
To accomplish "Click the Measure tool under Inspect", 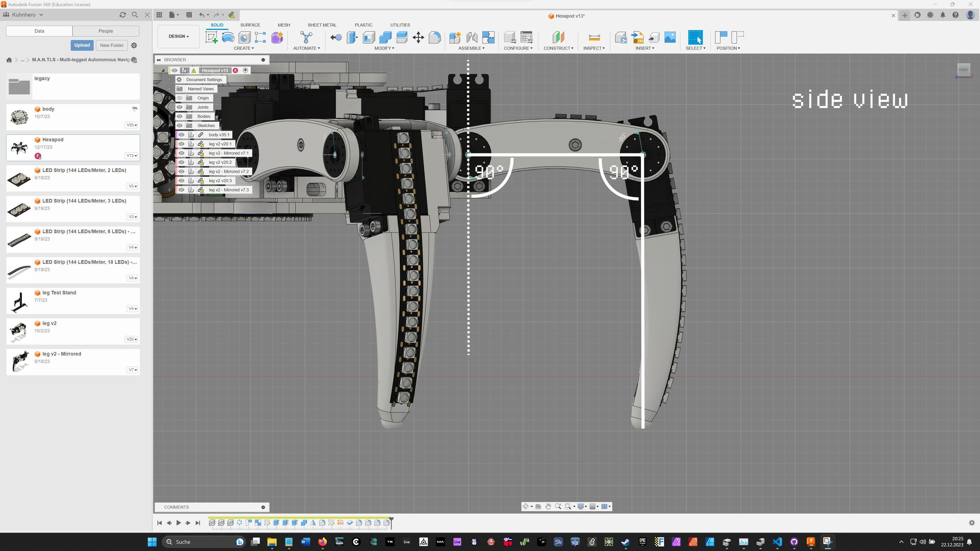I will click(x=594, y=38).
